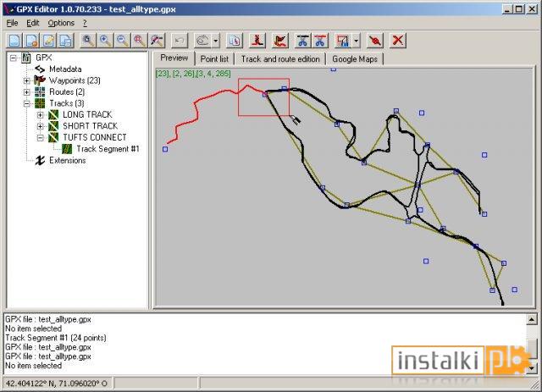Open the question mark help menu
The height and width of the screenshot is (392, 542).
pyautogui.click(x=85, y=23)
